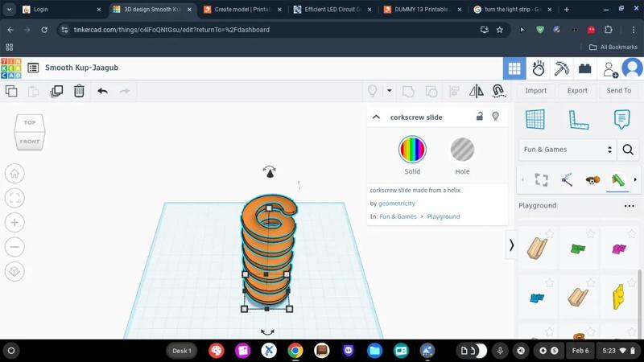644x362 pixels.
Task: Click the Import button
Action: (x=535, y=91)
